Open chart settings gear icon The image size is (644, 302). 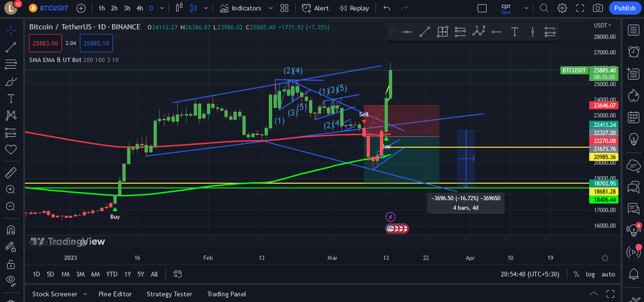[562, 8]
